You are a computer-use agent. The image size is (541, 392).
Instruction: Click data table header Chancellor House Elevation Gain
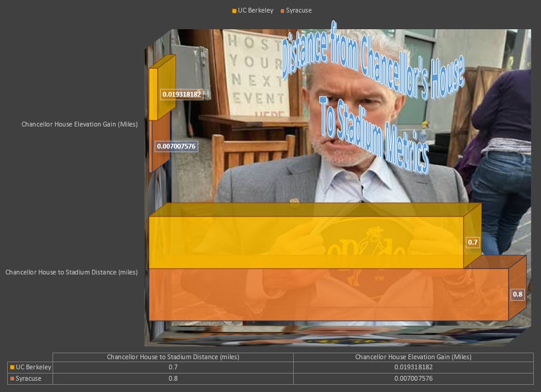pos(413,357)
